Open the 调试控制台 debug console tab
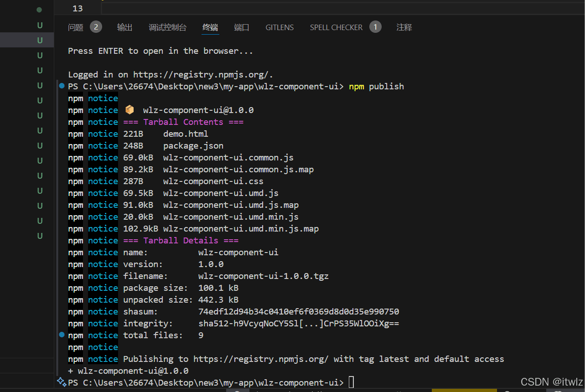 point(167,27)
